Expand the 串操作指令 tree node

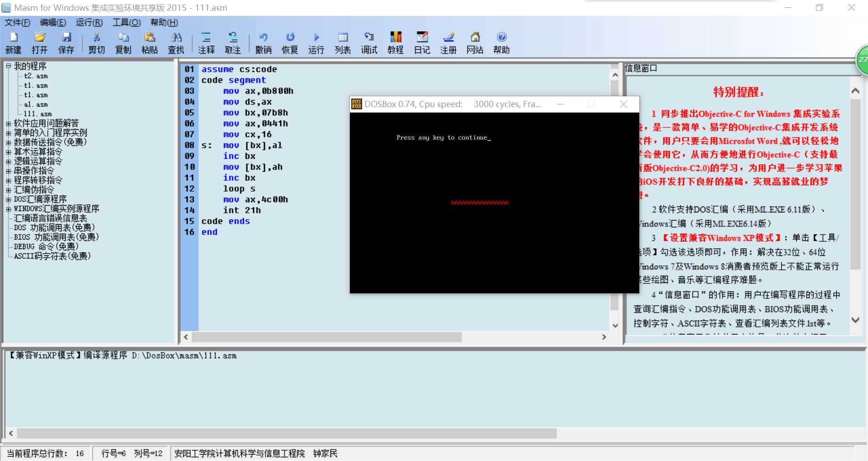(8, 171)
